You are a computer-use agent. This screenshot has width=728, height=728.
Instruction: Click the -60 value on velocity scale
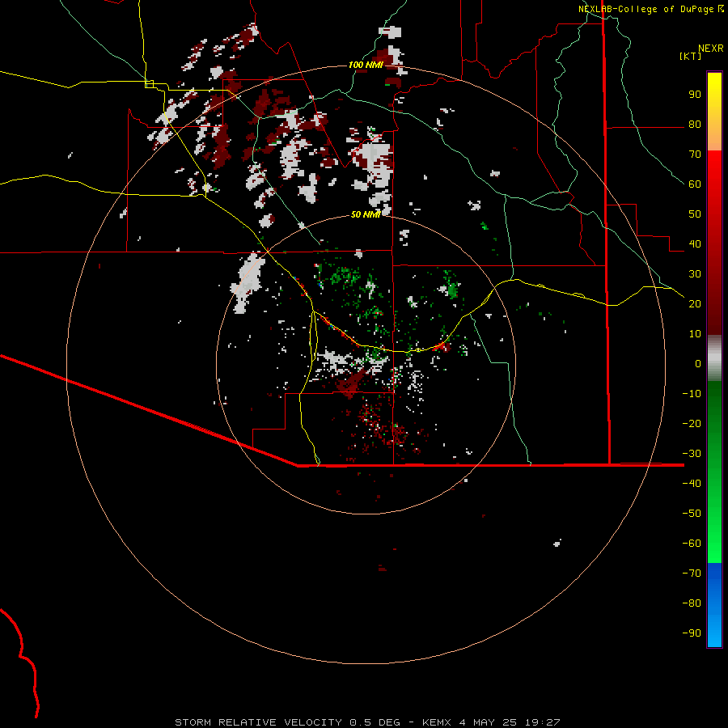point(692,544)
